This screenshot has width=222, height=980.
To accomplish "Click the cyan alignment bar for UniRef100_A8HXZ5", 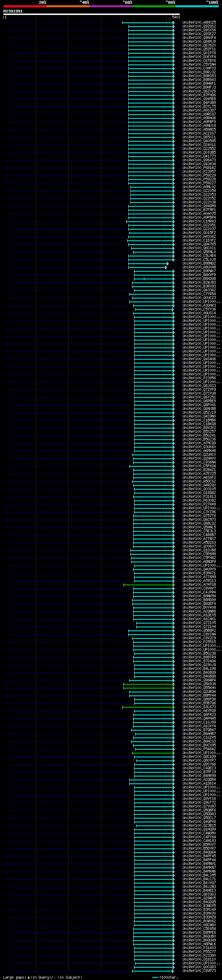I will tap(148, 23).
